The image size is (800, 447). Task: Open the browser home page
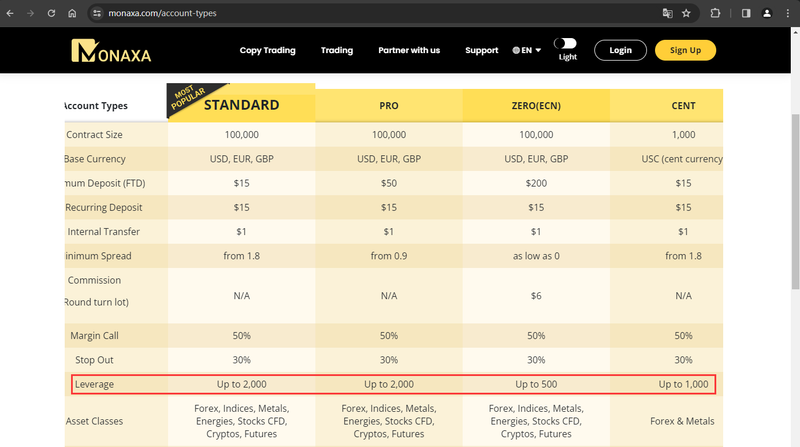coord(72,13)
